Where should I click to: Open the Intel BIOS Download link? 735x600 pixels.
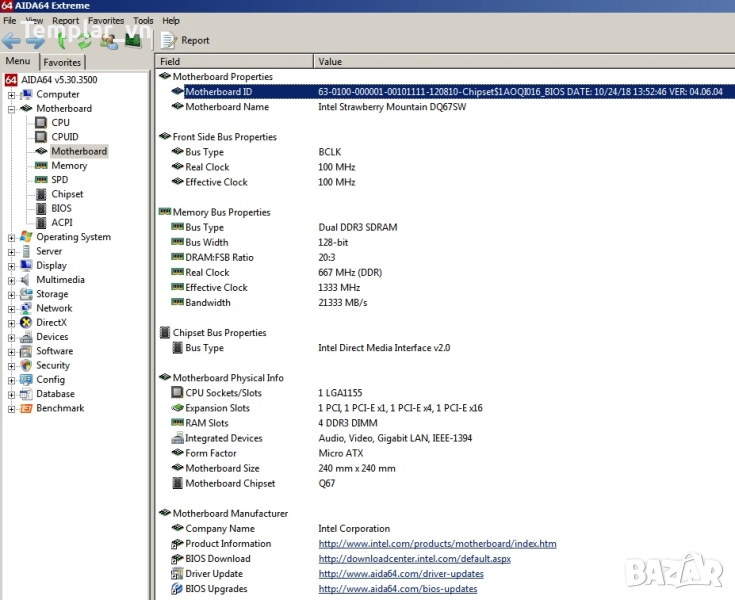[414, 559]
